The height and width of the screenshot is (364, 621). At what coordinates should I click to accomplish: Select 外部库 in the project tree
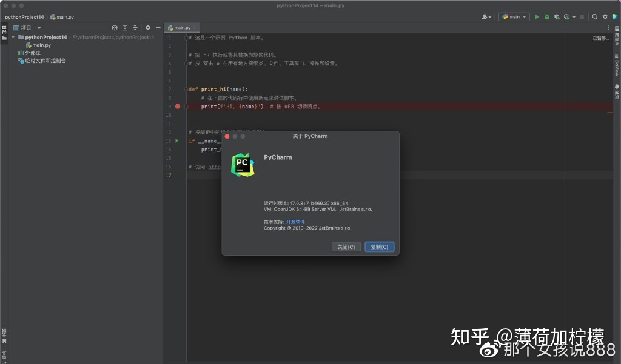(x=29, y=53)
